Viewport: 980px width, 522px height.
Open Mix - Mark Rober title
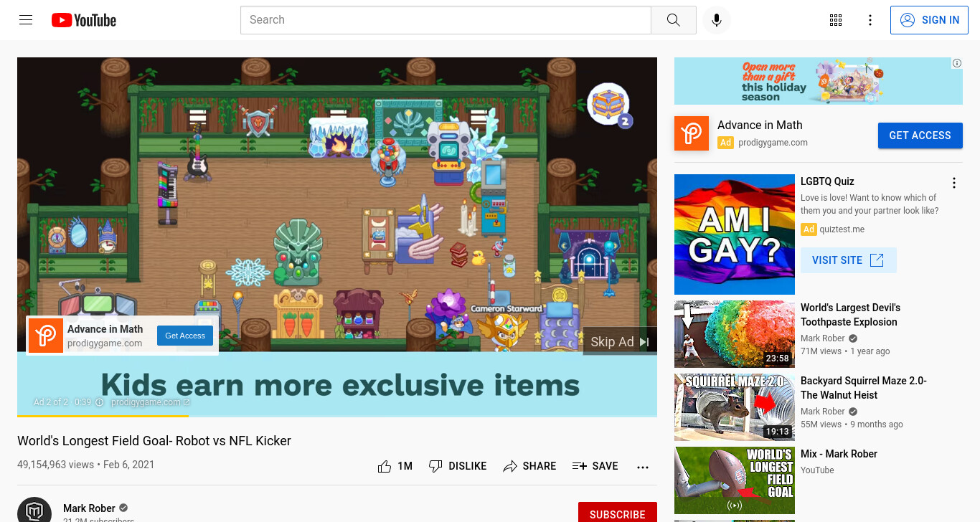click(839, 454)
